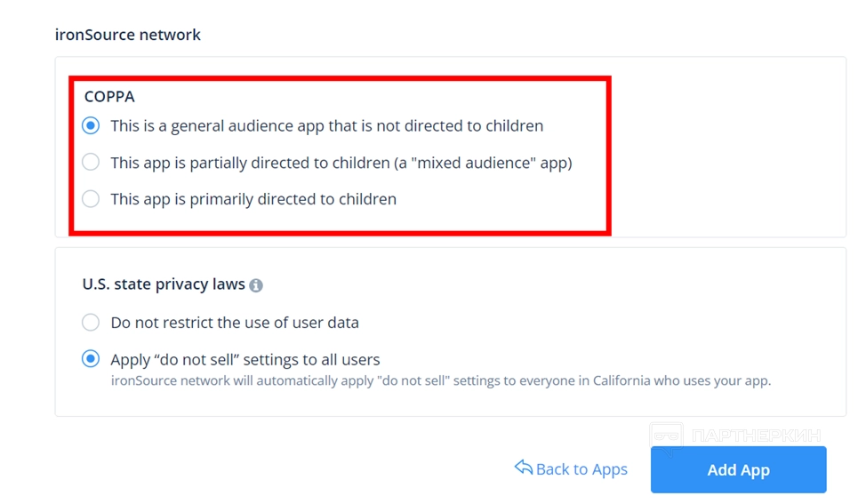The width and height of the screenshot is (866, 504).
Task: Click the back arrow icon before Back to Apps
Action: coord(523,468)
